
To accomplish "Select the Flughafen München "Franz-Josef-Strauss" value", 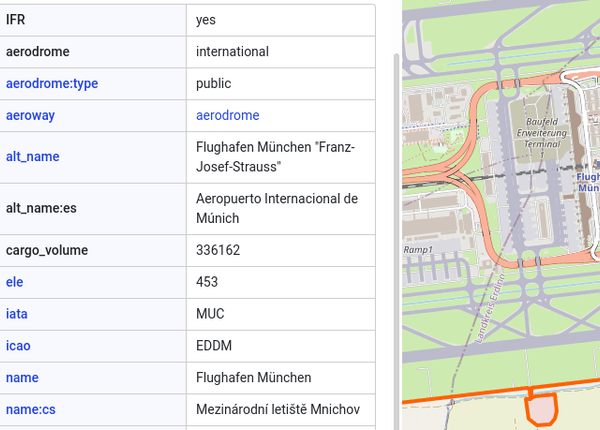I will point(276,157).
